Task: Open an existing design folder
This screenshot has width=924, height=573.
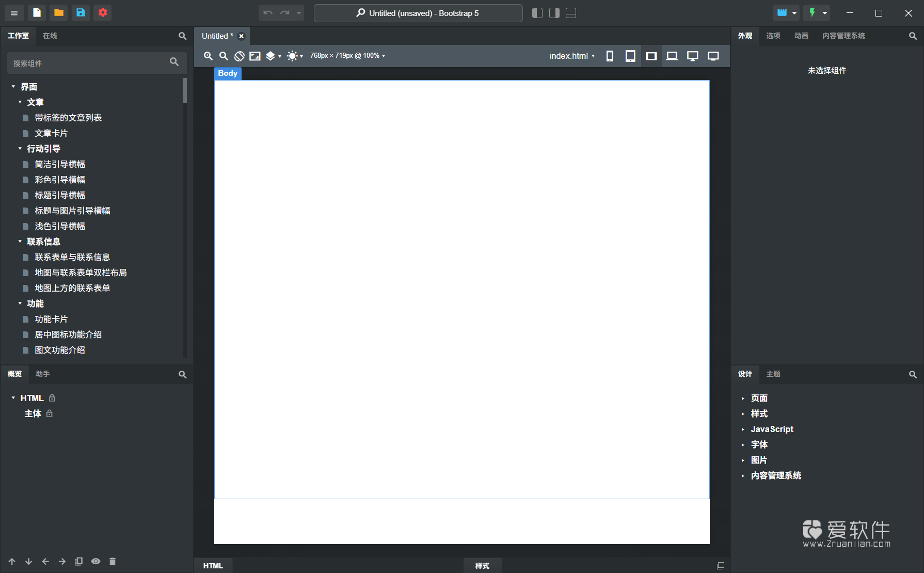Action: coord(59,13)
